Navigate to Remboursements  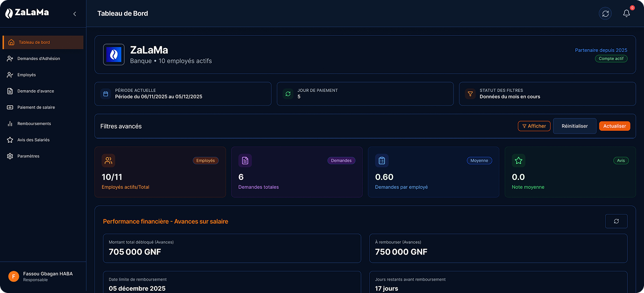pyautogui.click(x=34, y=123)
